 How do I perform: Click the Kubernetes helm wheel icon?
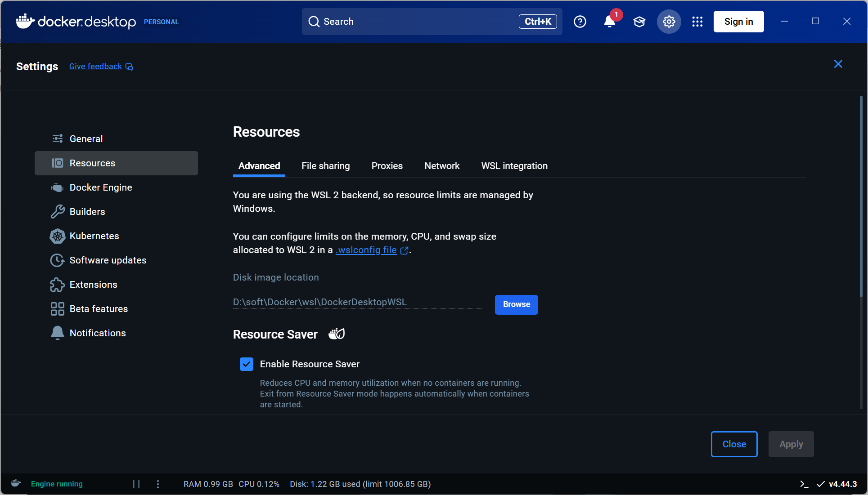coord(58,236)
